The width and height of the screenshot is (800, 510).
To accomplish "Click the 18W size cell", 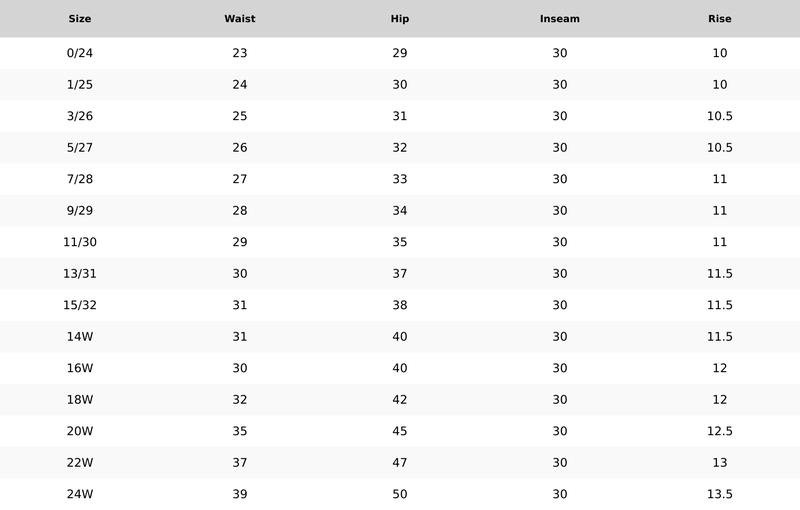I will click(x=80, y=400).
